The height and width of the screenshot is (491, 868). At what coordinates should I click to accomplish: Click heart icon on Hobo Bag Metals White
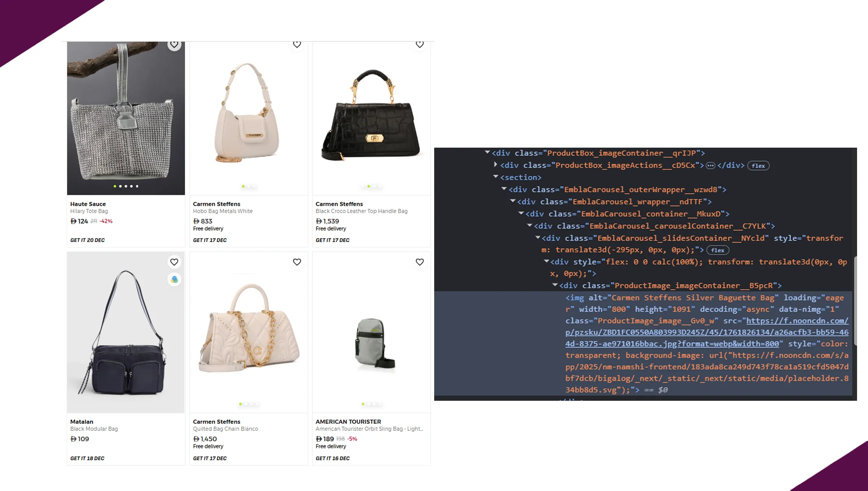(x=297, y=45)
